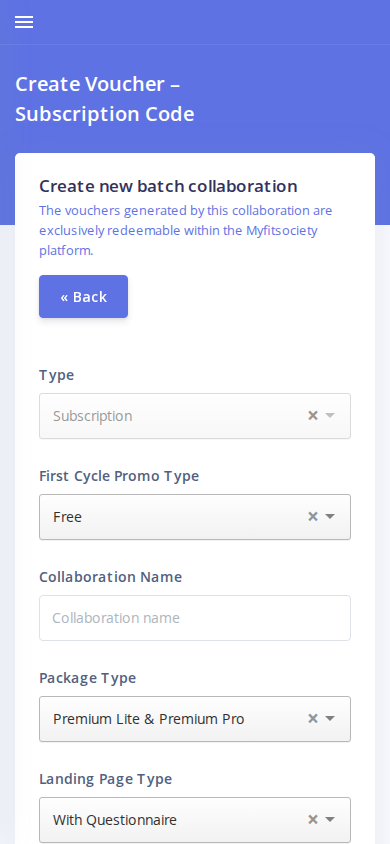The width and height of the screenshot is (390, 844).
Task: Clear the Landing Page Type selection
Action: click(x=313, y=820)
